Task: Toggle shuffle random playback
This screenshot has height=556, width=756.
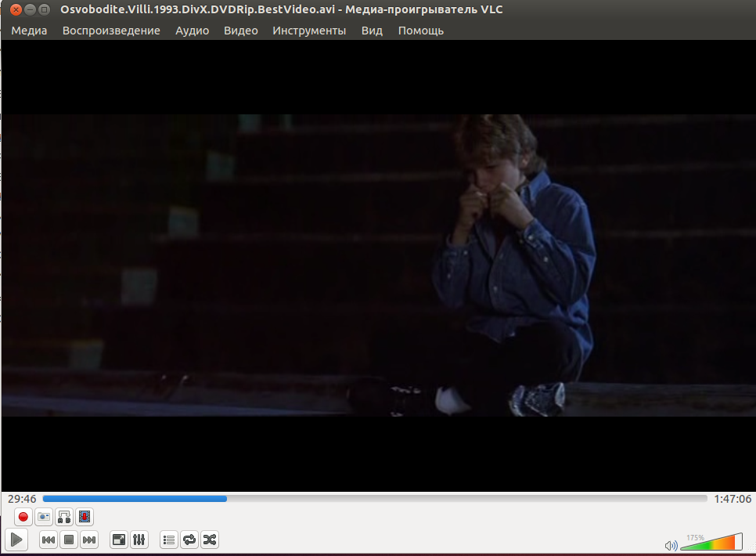Action: point(210,540)
